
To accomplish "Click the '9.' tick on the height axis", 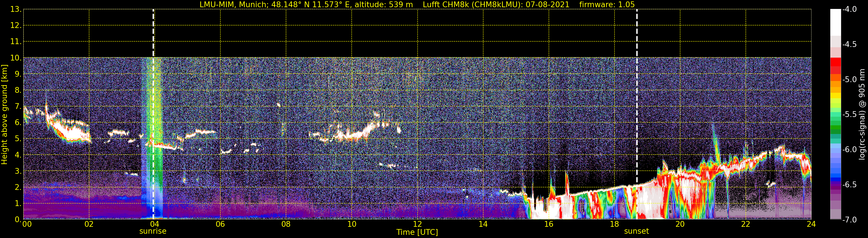I will point(18,74).
